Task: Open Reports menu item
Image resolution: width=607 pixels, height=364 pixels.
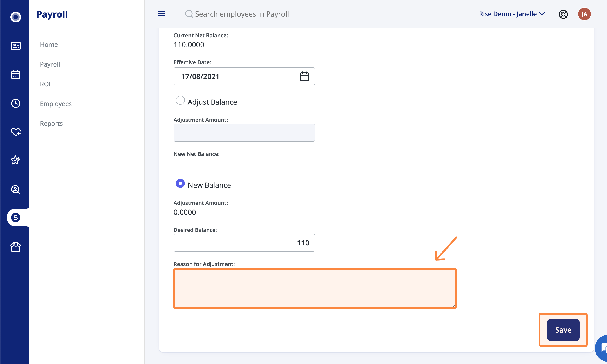Action: coord(51,123)
